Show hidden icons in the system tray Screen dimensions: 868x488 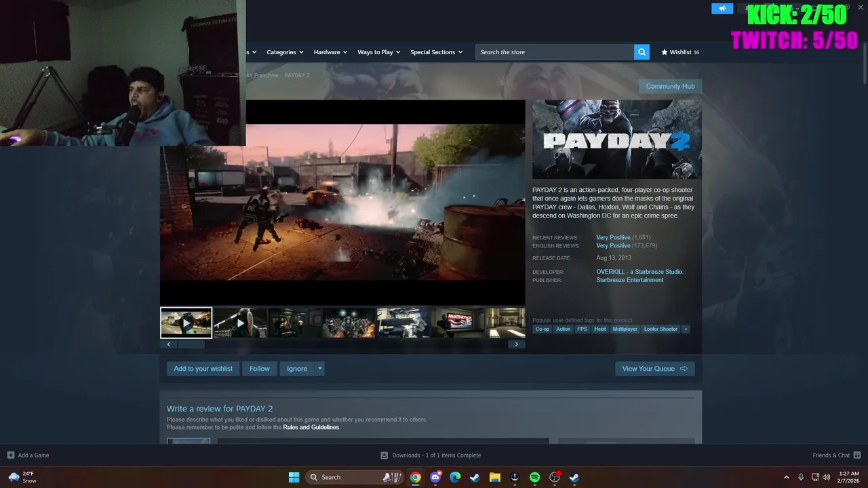pos(787,477)
